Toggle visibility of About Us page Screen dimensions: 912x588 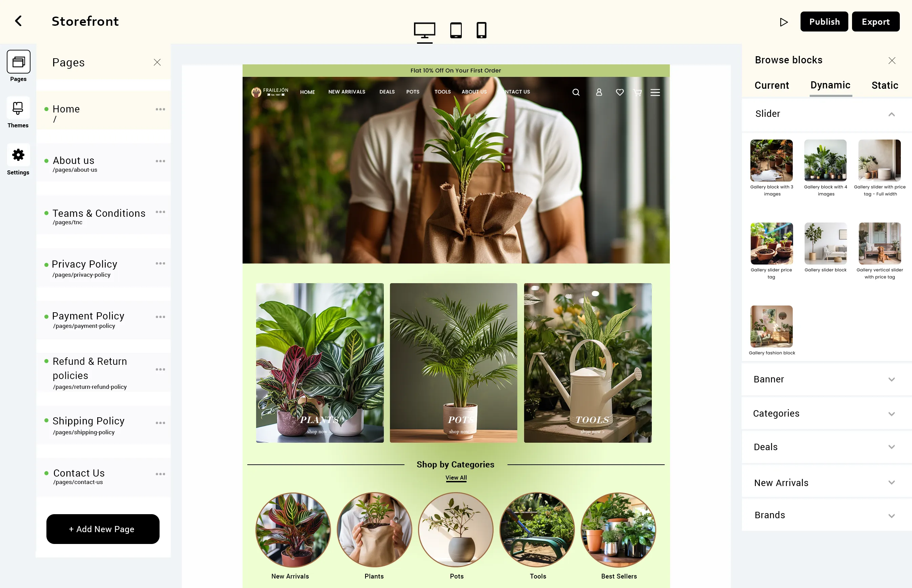click(x=47, y=160)
